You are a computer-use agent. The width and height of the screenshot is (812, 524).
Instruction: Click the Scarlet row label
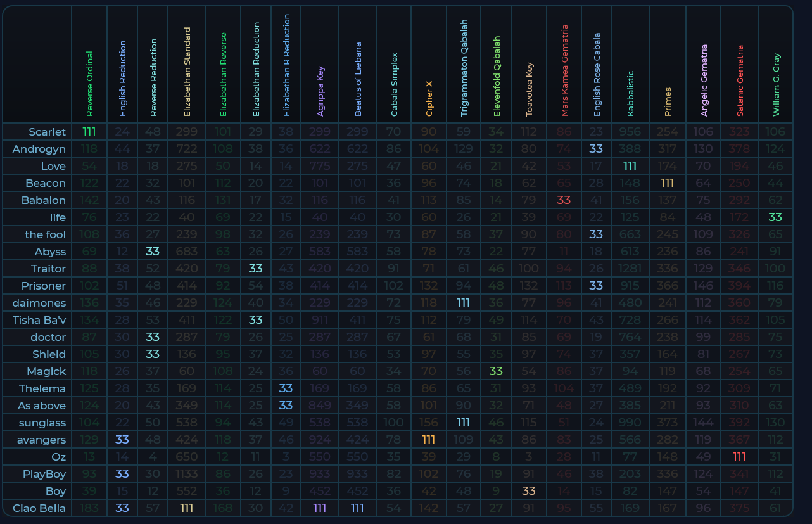coord(47,132)
